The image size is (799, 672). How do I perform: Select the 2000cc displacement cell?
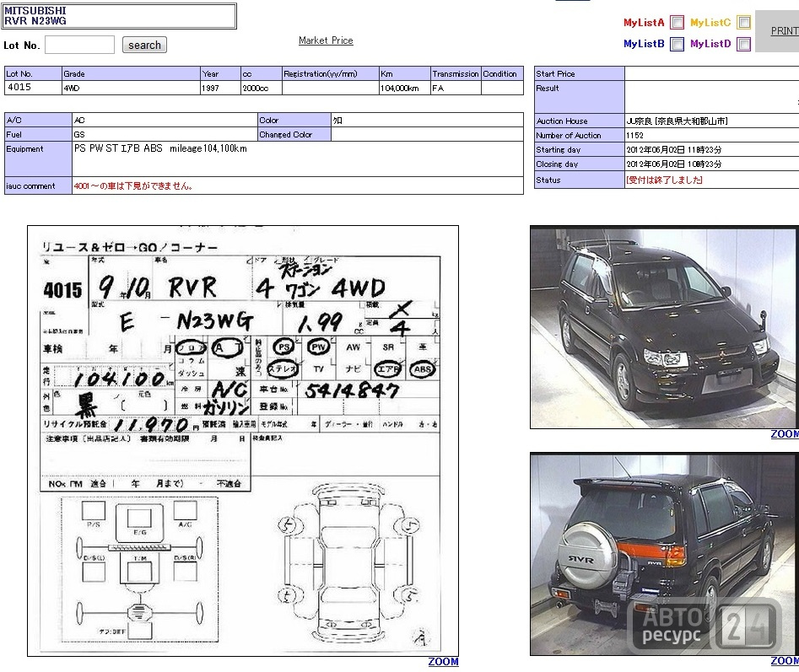pyautogui.click(x=262, y=88)
